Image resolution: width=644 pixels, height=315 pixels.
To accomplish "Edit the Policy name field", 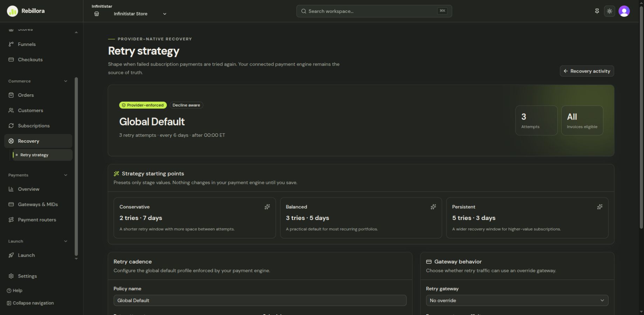I will 260,300.
